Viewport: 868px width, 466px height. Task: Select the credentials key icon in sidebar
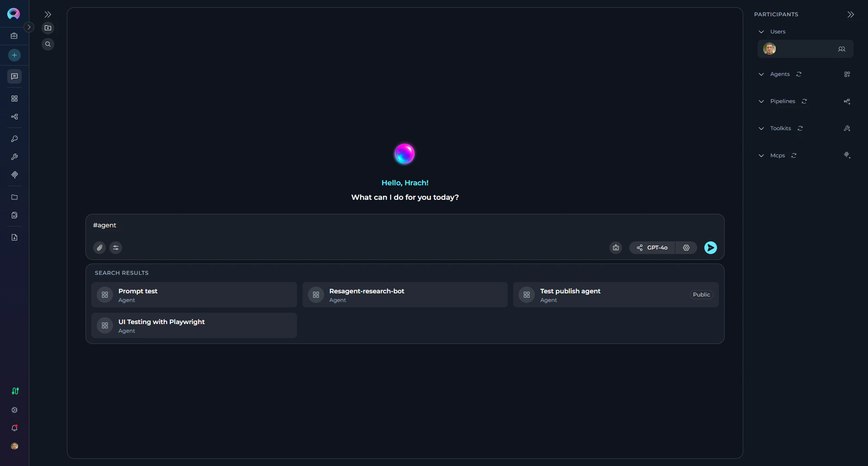(x=14, y=139)
